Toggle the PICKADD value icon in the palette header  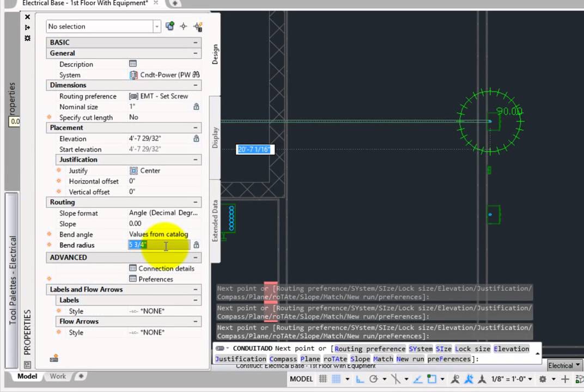tap(170, 26)
